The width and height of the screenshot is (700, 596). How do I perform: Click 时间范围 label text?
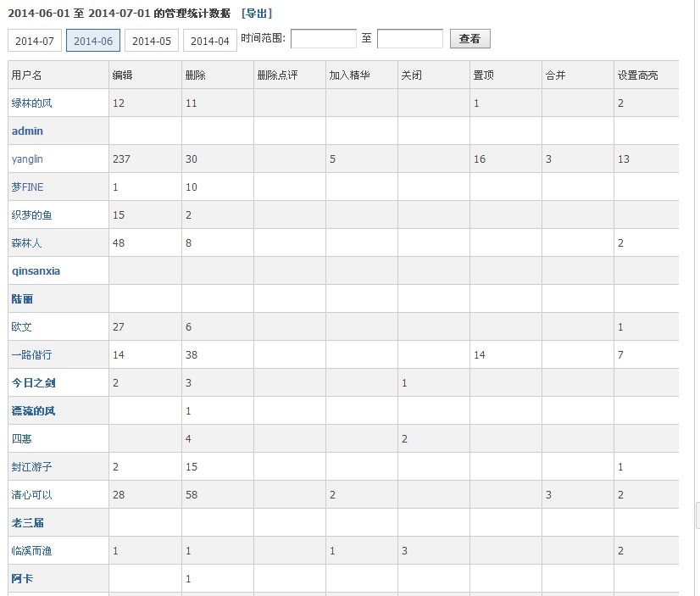tap(263, 38)
